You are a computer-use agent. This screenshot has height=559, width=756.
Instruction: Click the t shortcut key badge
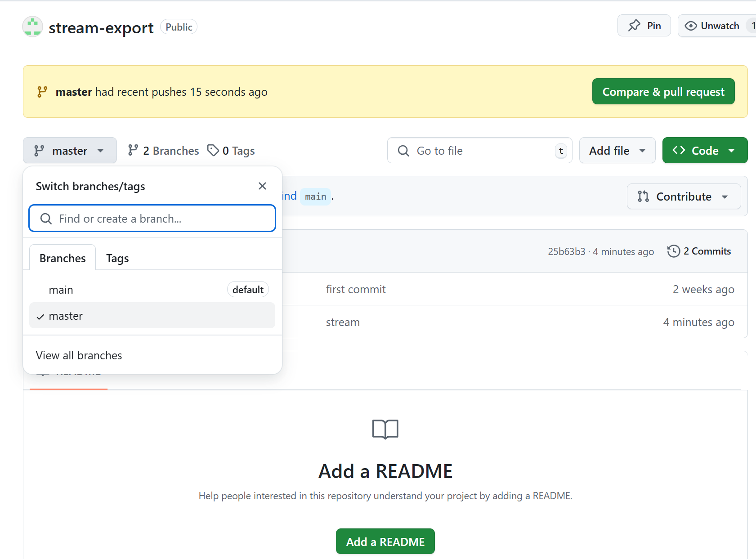pos(561,151)
